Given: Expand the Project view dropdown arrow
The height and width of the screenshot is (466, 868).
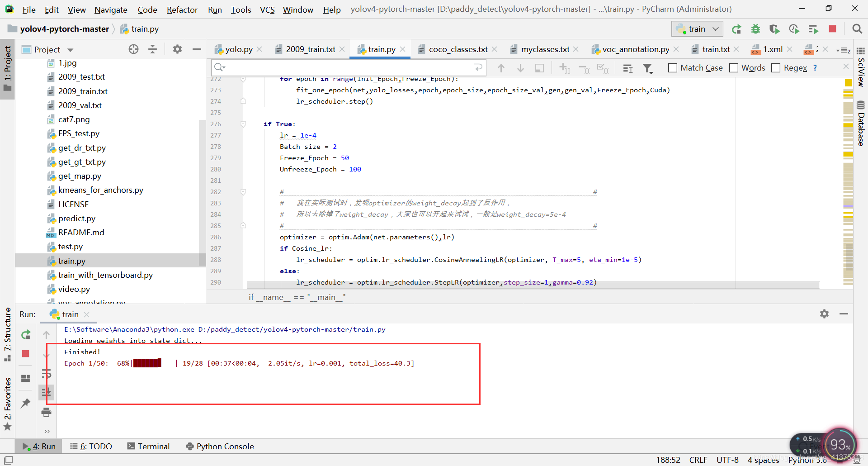Looking at the screenshot, I should pos(70,50).
